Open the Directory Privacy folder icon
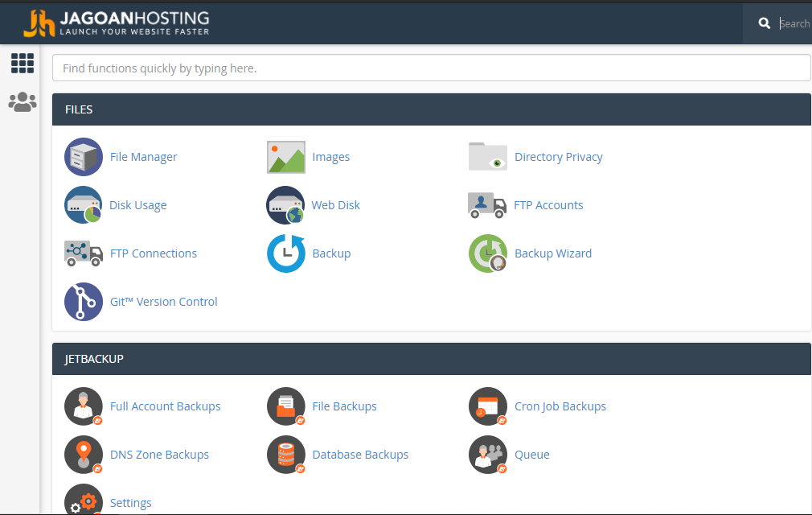Viewport: 812px width, 515px height. pos(488,156)
